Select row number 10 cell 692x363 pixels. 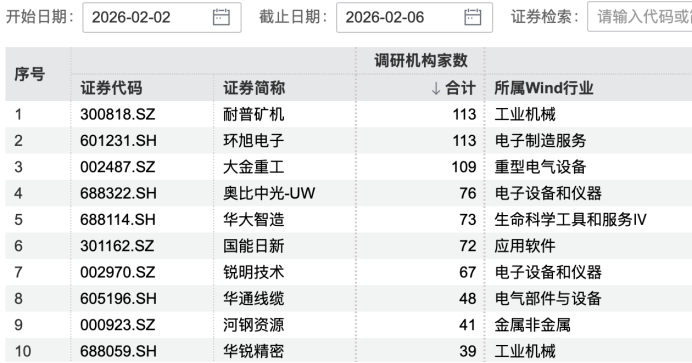[x=23, y=351]
